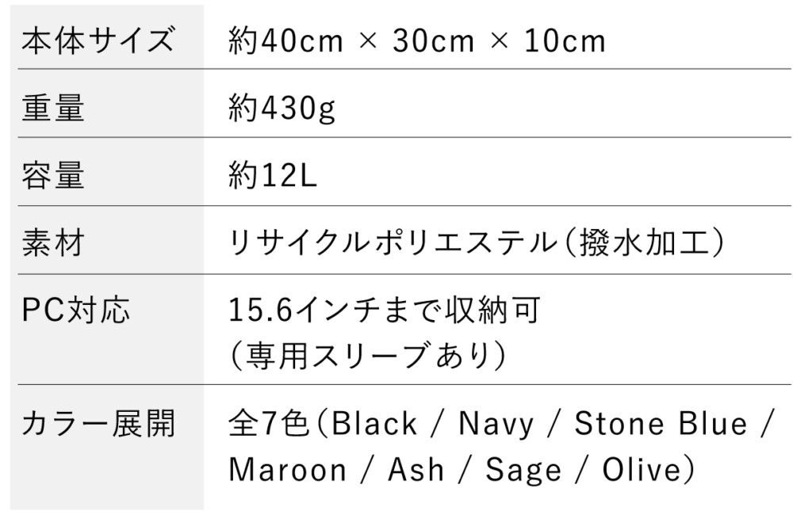Select the 約12L capacity value

point(272,175)
